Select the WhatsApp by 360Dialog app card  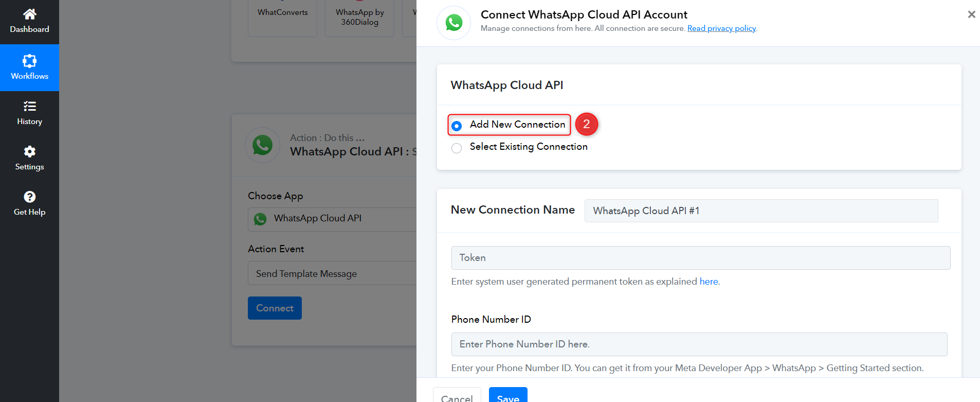360,18
